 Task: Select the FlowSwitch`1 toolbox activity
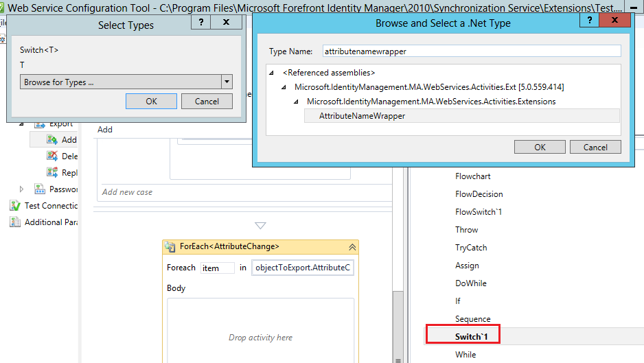[x=479, y=212]
